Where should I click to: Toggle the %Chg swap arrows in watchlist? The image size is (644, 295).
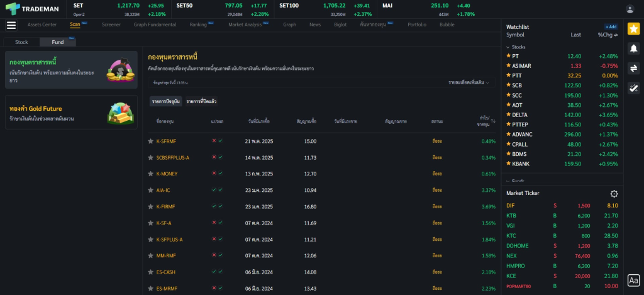point(616,35)
